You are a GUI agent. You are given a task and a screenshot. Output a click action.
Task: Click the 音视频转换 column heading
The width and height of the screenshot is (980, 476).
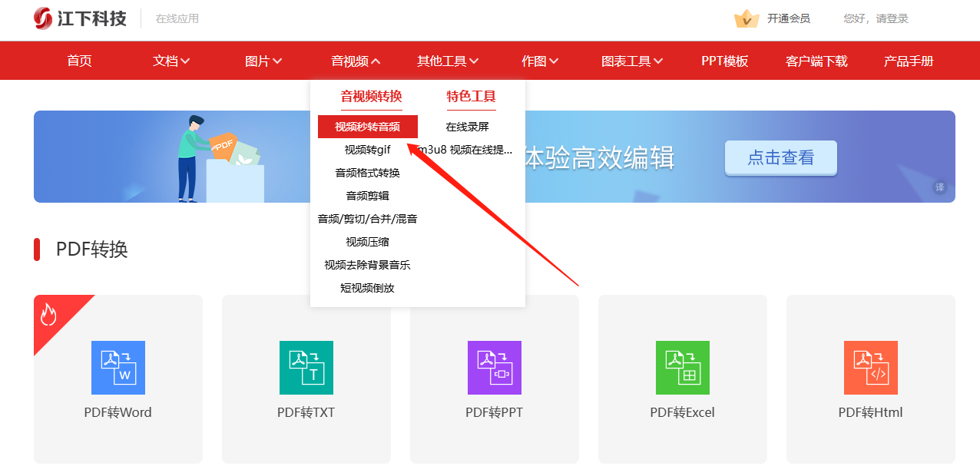(372, 96)
